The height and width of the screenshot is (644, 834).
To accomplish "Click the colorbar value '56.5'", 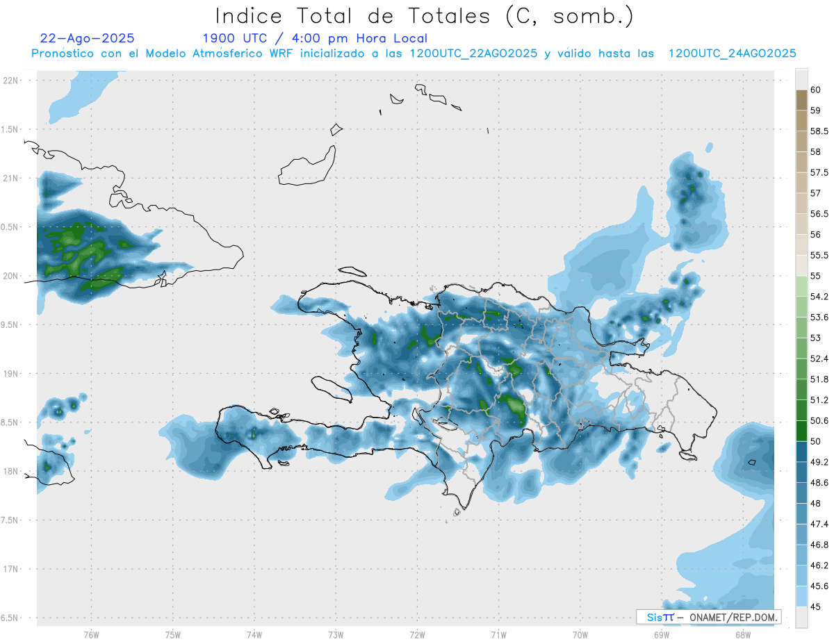I will 819,214.
